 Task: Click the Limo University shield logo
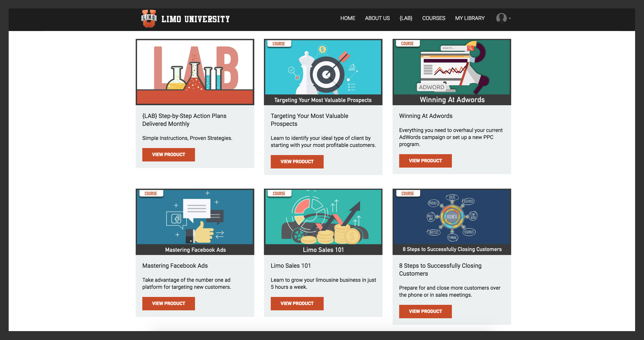click(149, 18)
